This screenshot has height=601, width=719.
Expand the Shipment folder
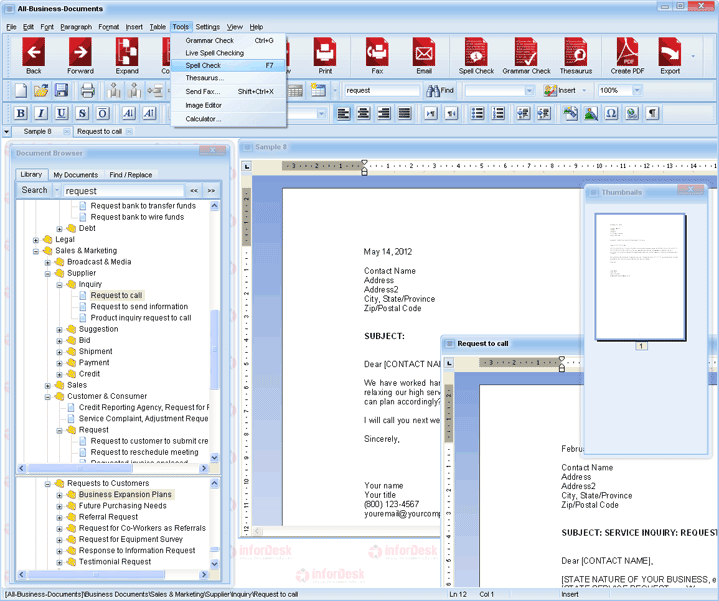pos(59,352)
